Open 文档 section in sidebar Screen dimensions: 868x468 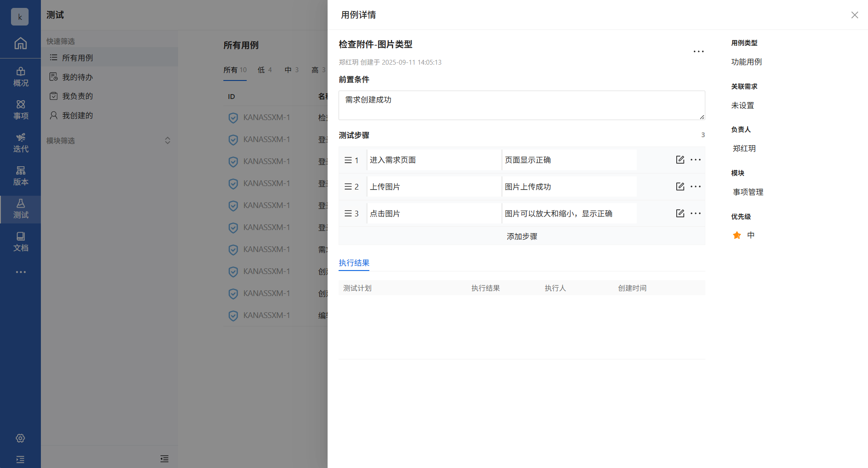[20, 242]
